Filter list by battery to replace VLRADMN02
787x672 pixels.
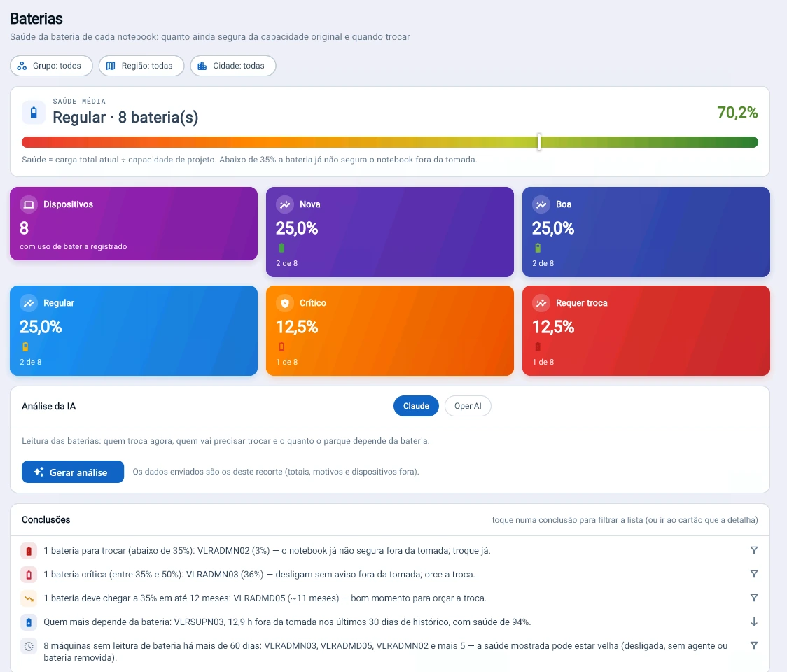click(x=754, y=550)
